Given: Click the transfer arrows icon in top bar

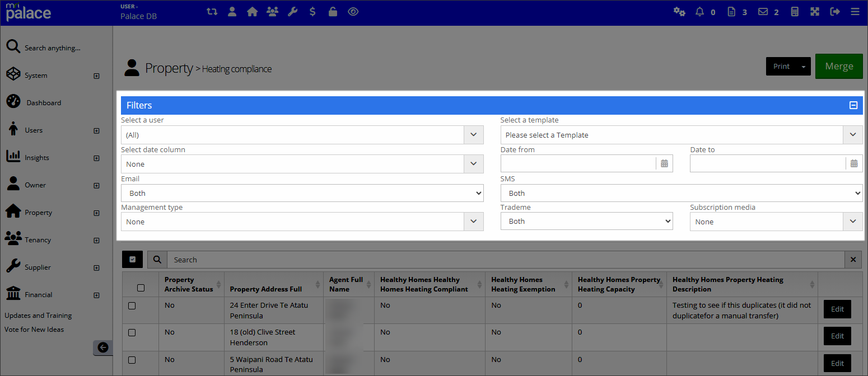Looking at the screenshot, I should pos(212,11).
